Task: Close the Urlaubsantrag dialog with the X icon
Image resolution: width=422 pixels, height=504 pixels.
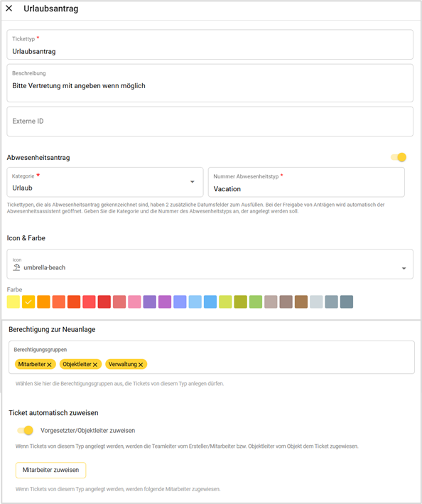Action: pos(9,9)
